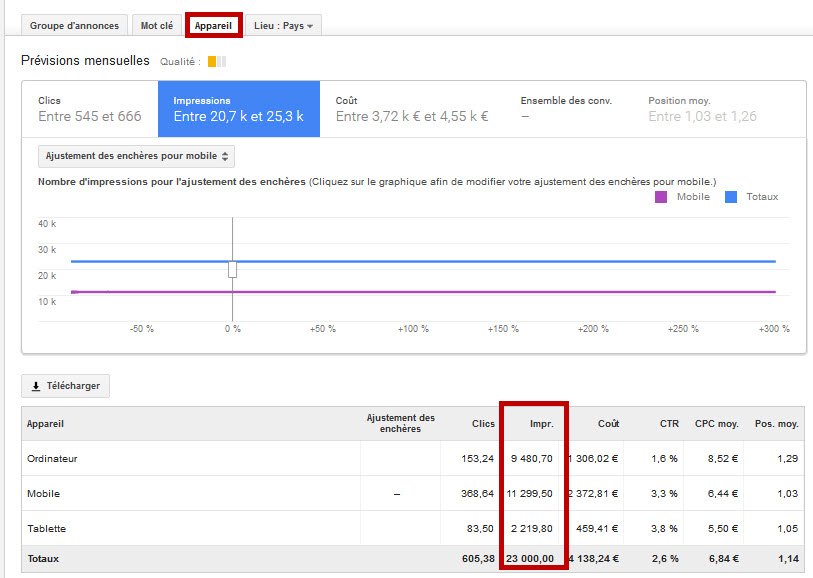
Task: Click the 2,6 % total CTR value
Action: pos(665,559)
